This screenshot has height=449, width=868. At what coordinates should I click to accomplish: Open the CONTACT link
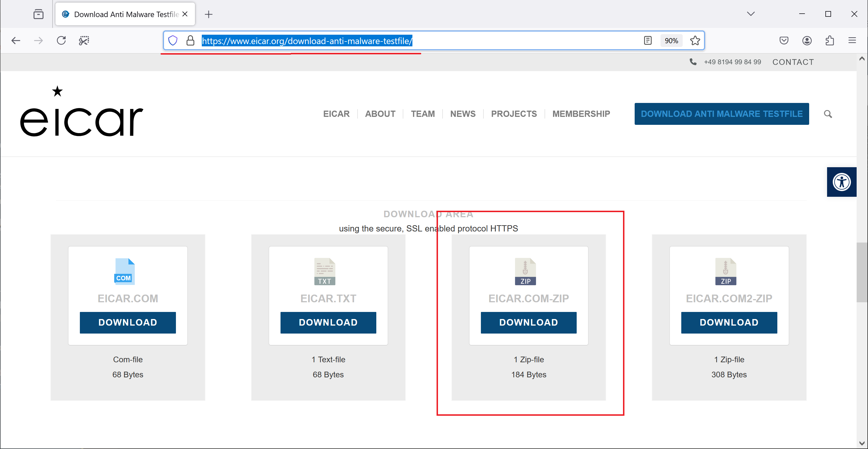point(793,62)
